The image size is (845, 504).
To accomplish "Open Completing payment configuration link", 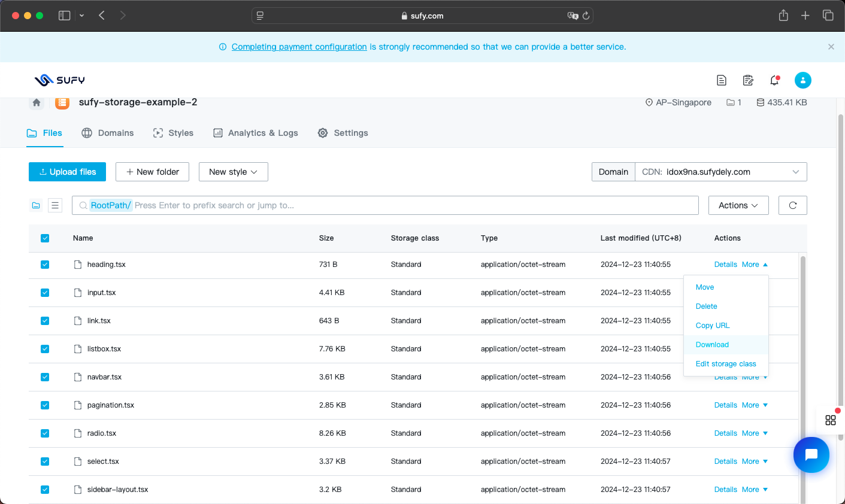I will pyautogui.click(x=299, y=47).
